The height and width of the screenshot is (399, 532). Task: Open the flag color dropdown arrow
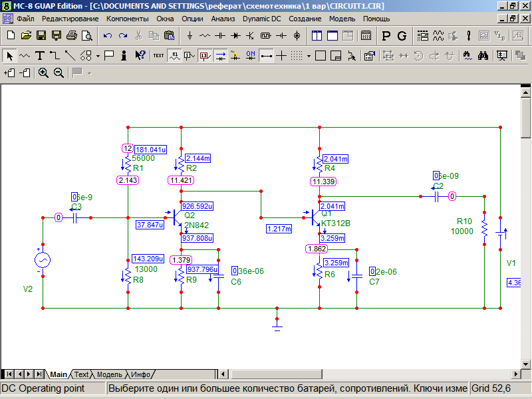pos(89,72)
